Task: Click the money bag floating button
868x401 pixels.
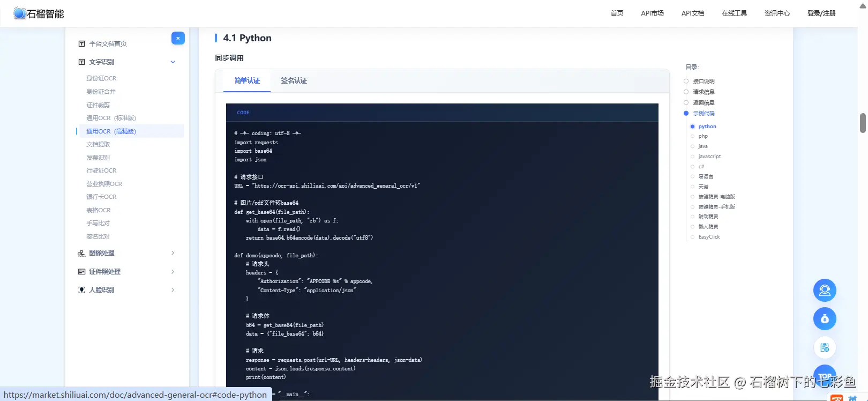Action: pyautogui.click(x=825, y=319)
